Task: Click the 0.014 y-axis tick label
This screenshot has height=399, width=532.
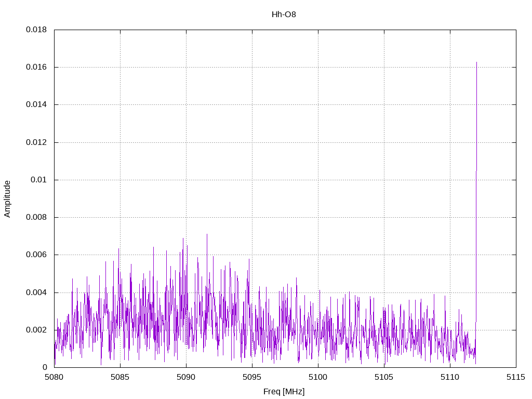Action: (36, 104)
